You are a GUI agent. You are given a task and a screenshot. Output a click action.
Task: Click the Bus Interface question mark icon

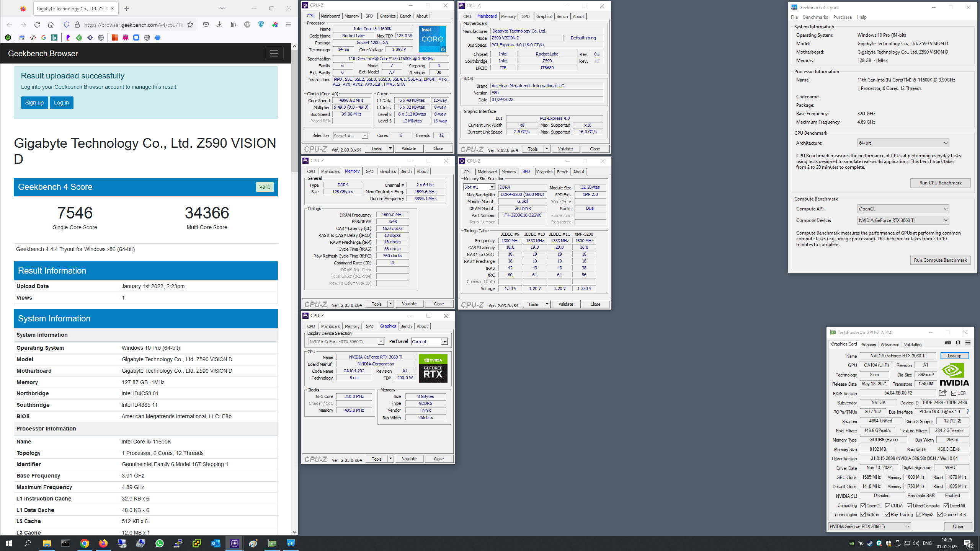(968, 412)
